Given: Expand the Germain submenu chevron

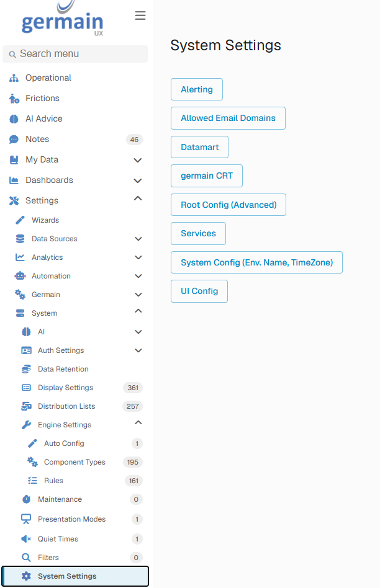Looking at the screenshot, I should (x=138, y=295).
